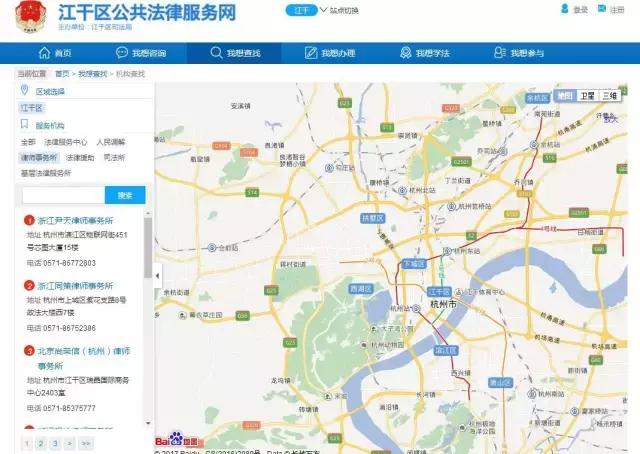
Task: Click the medal icon for 我想学法
Action: coord(405,53)
